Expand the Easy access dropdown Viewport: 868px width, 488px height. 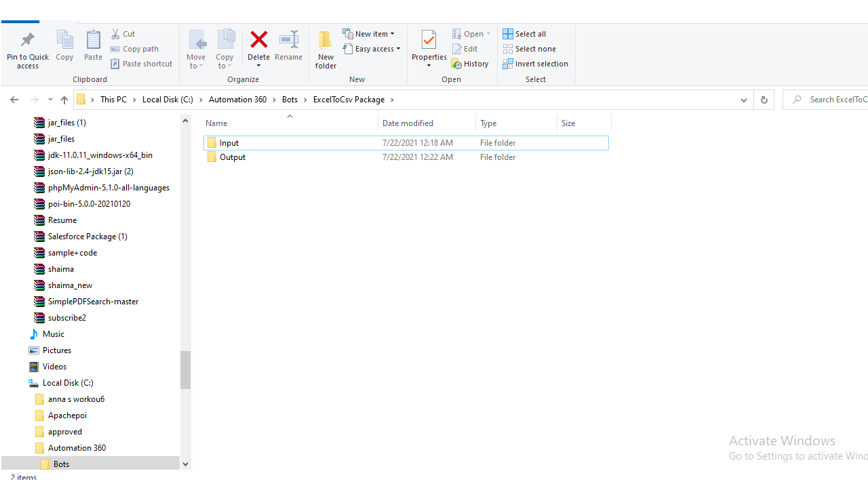pyautogui.click(x=372, y=49)
